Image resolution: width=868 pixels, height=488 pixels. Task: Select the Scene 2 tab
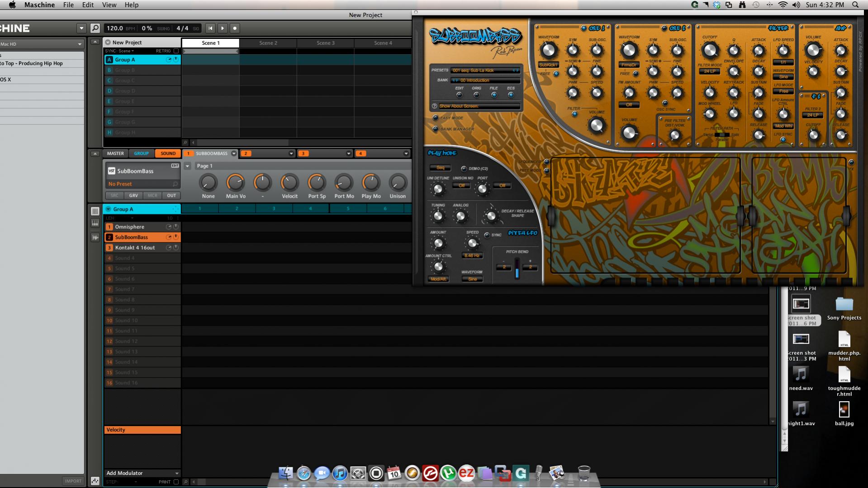tap(268, 43)
